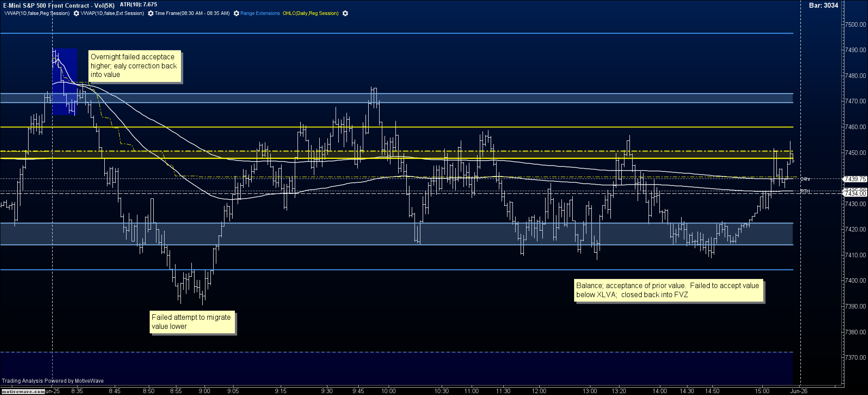
Task: Click the 8:35 time axis label
Action: pyautogui.click(x=77, y=391)
